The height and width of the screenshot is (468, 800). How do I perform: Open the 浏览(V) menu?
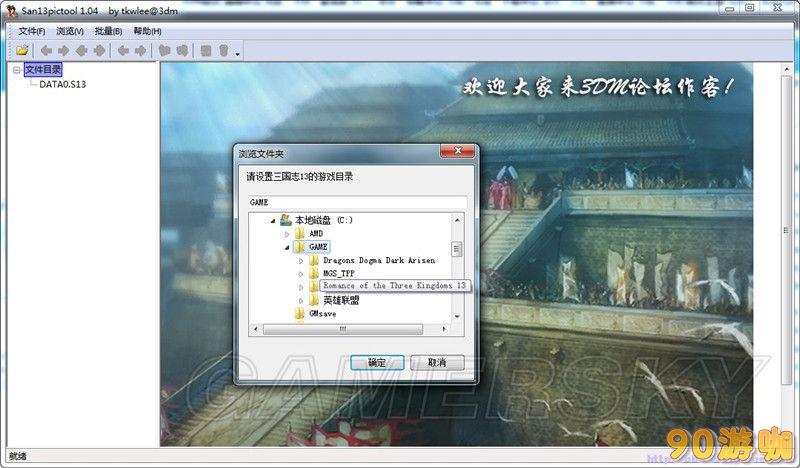(70, 31)
